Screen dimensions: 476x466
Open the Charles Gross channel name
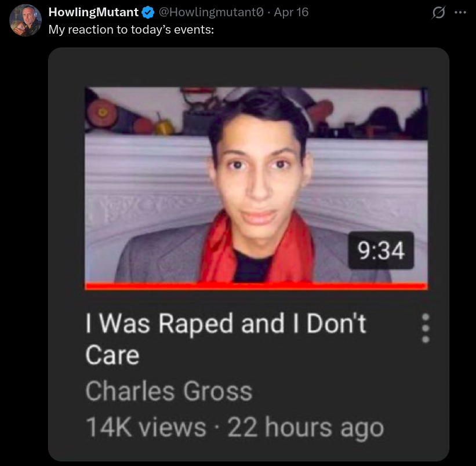169,391
